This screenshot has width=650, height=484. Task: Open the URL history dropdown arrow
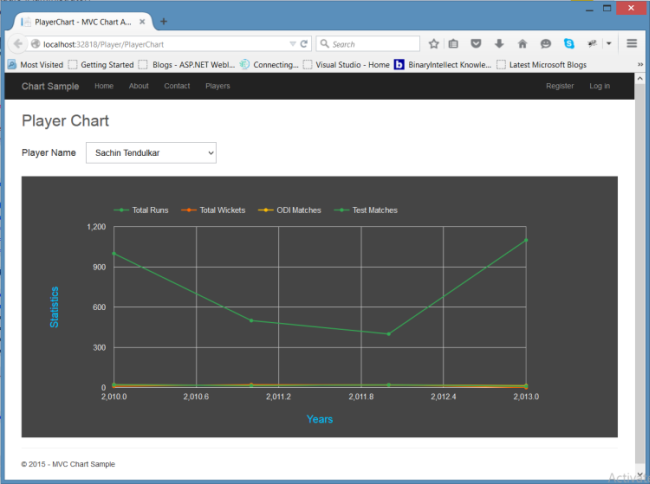coord(293,44)
